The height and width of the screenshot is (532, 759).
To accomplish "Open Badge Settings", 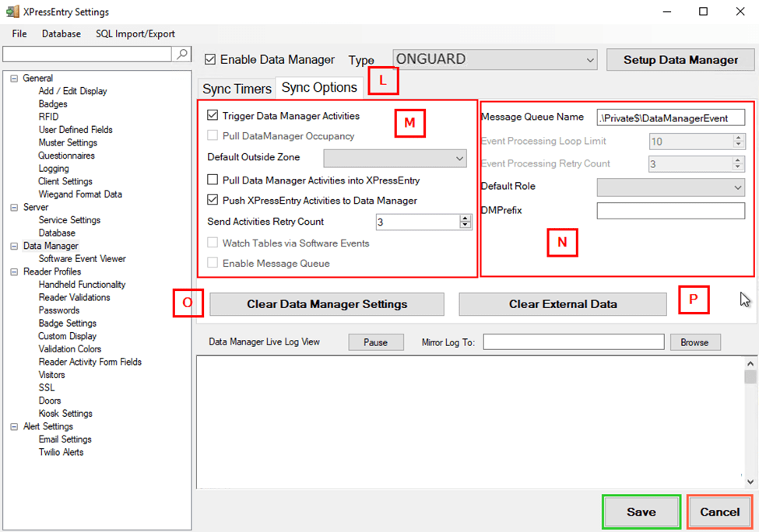I will click(x=67, y=323).
